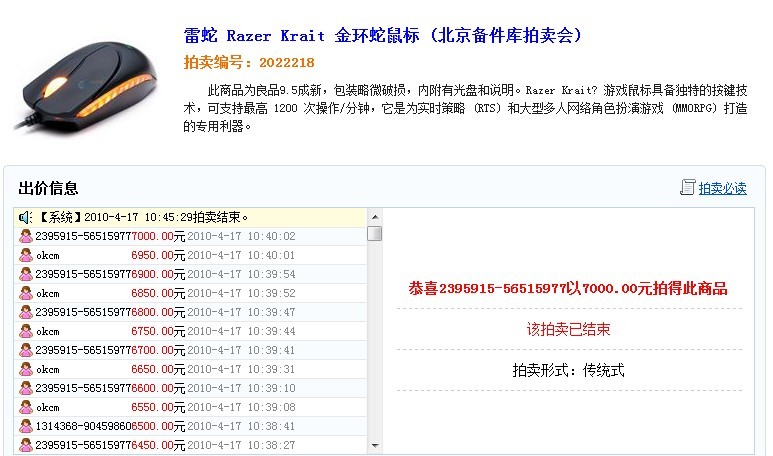Click the congratulation message 恭喜2395915-56515977
Screen dimensions: 773x456
(568, 288)
